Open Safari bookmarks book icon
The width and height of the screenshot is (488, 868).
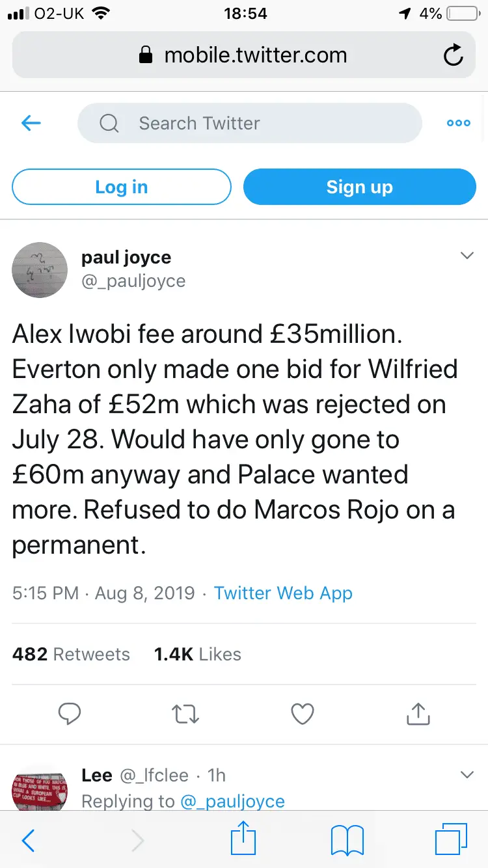click(x=347, y=840)
